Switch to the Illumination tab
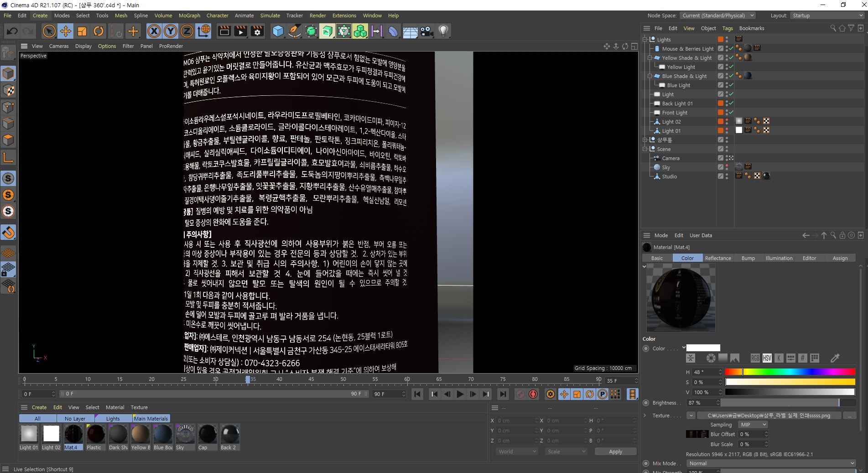 point(779,258)
